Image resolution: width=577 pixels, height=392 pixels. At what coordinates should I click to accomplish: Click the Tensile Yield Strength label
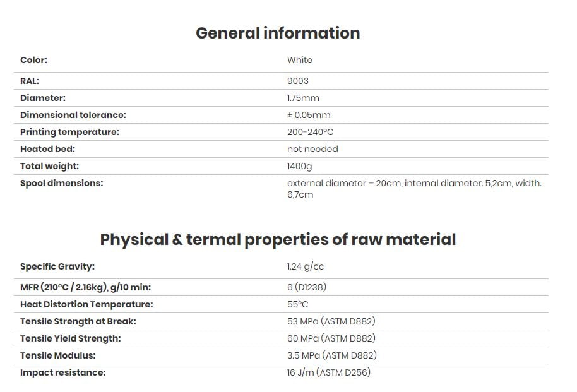[x=70, y=338]
